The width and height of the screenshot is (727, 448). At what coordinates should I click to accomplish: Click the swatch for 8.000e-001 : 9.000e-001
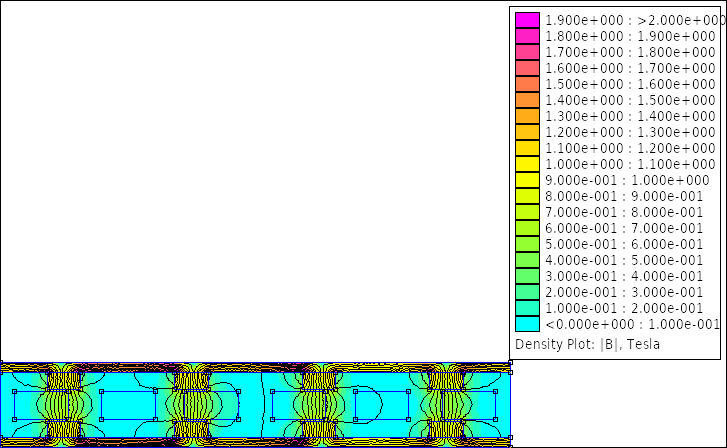527,196
